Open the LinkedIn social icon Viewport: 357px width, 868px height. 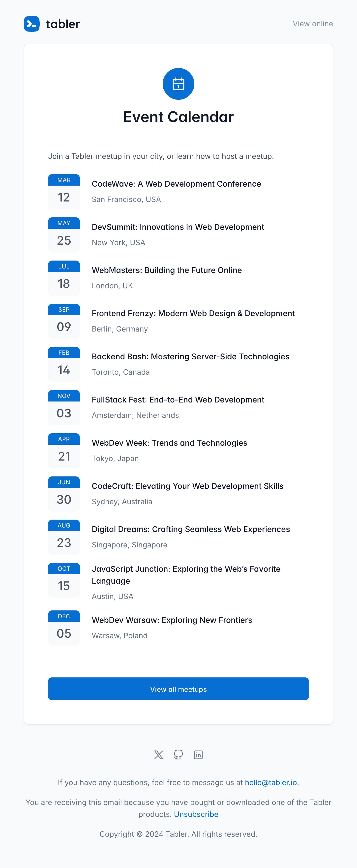198,755
